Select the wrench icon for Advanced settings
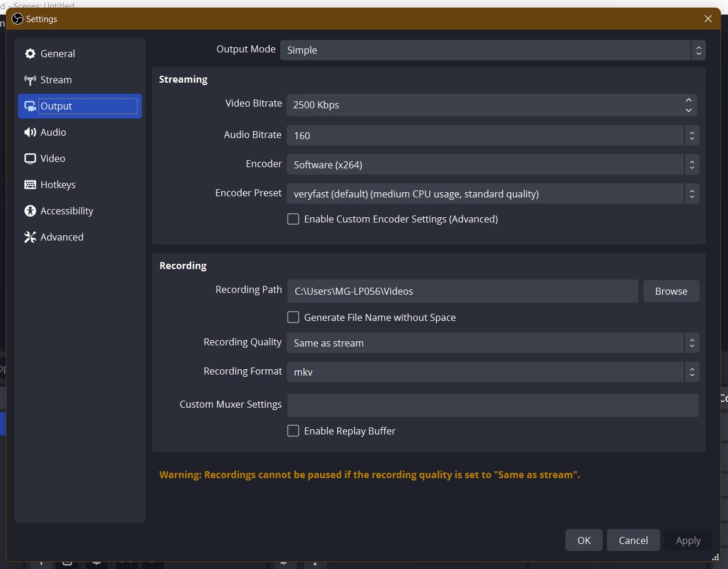Screen dimensions: 728x569 click(30, 237)
